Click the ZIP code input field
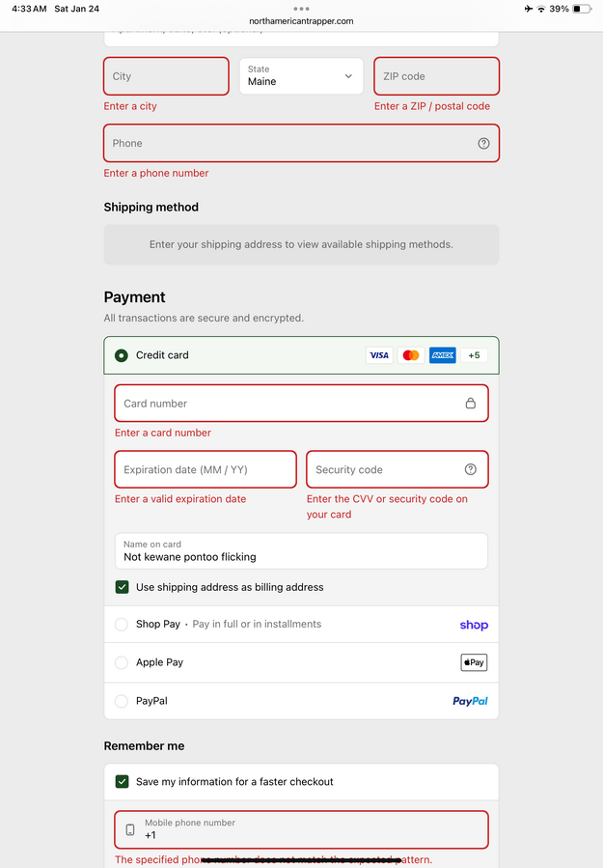The width and height of the screenshot is (603, 868). (436, 76)
